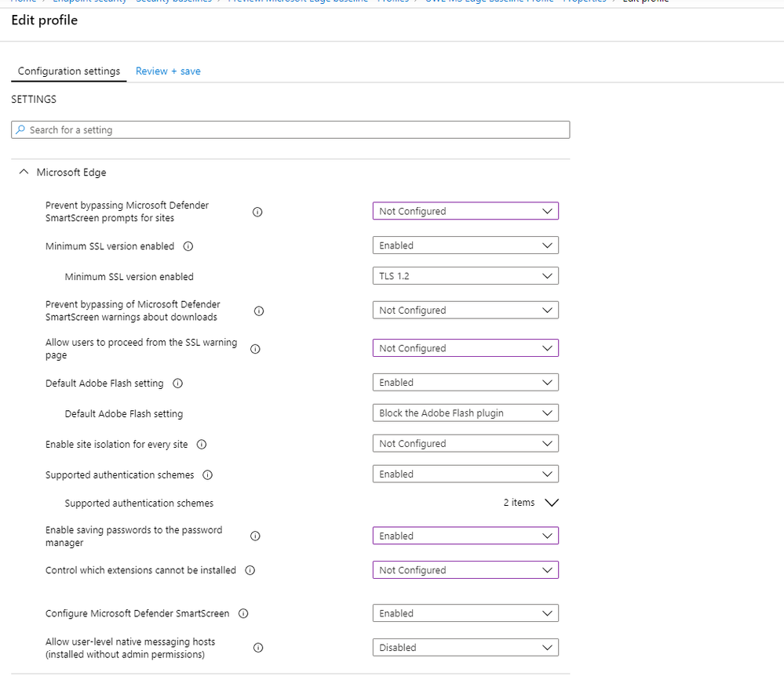Open dropdown for proceeding from SSL warning page
Screen dimensions: 784x698
(465, 347)
